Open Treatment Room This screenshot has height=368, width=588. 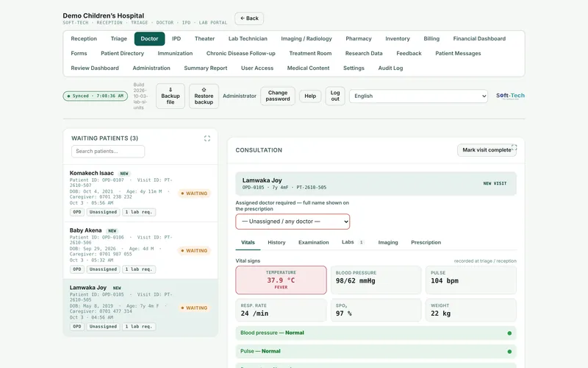310,53
